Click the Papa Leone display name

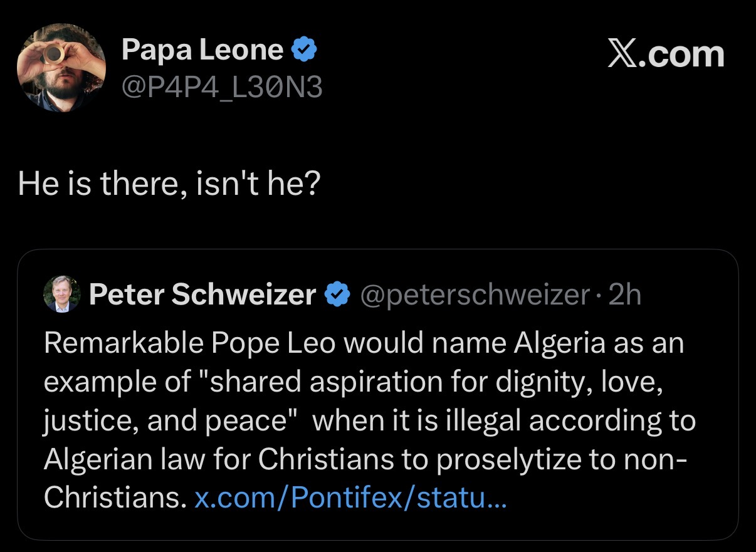[x=202, y=49]
